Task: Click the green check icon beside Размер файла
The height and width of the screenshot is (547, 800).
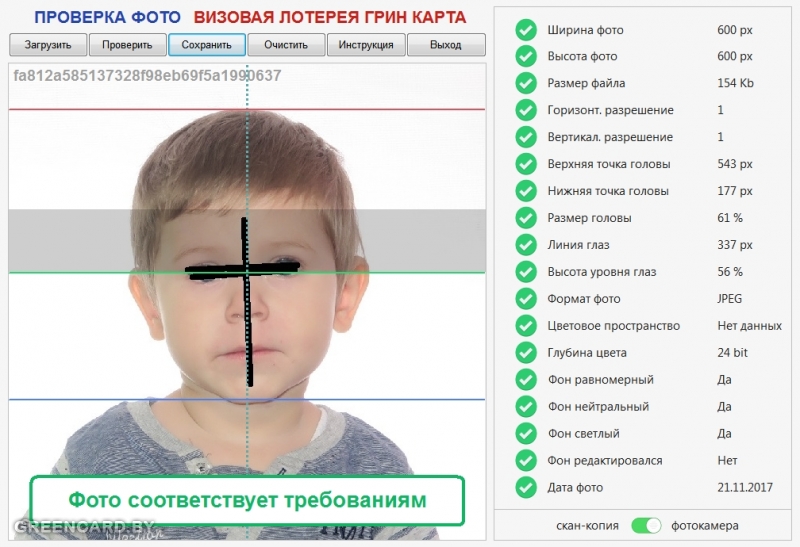Action: coord(526,83)
